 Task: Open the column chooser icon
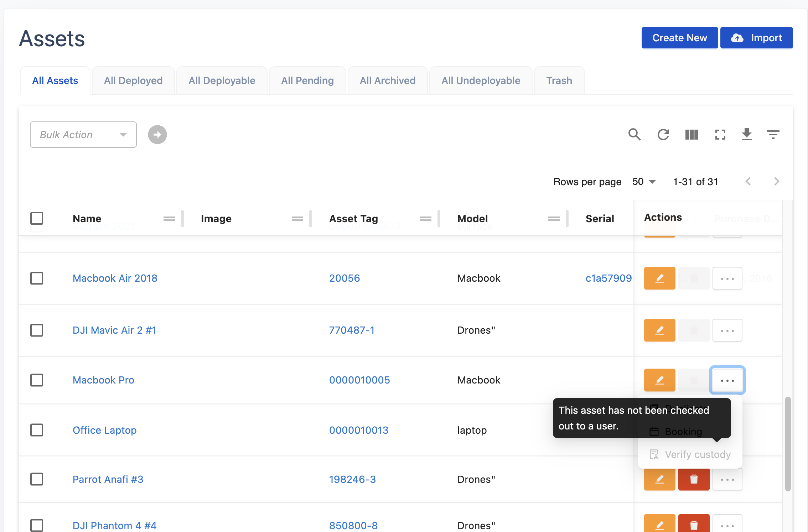[692, 135]
